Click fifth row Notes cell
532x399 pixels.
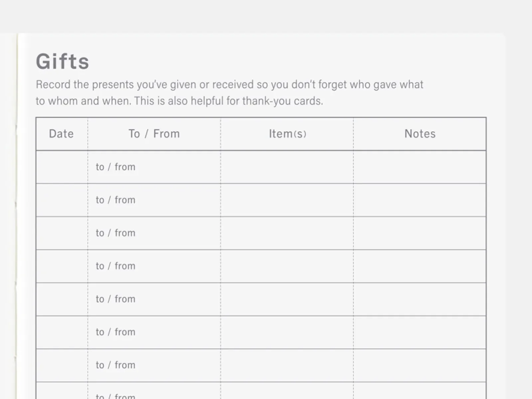point(420,299)
